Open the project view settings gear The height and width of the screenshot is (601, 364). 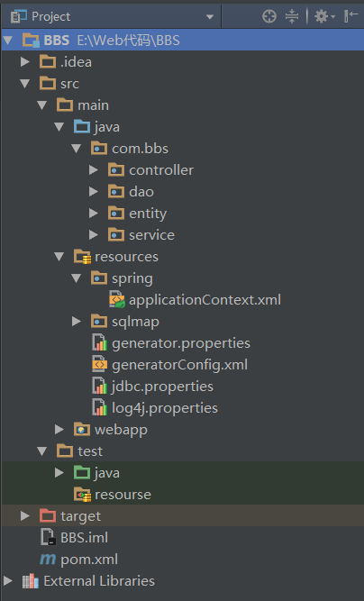[324, 16]
